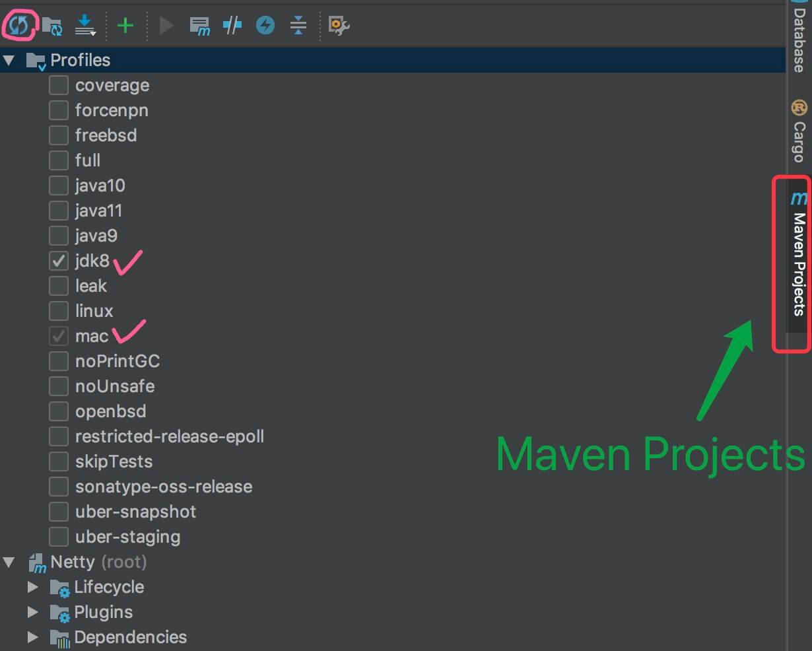Enable the full profile checkbox
Image resolution: width=812 pixels, height=651 pixels.
(59, 160)
